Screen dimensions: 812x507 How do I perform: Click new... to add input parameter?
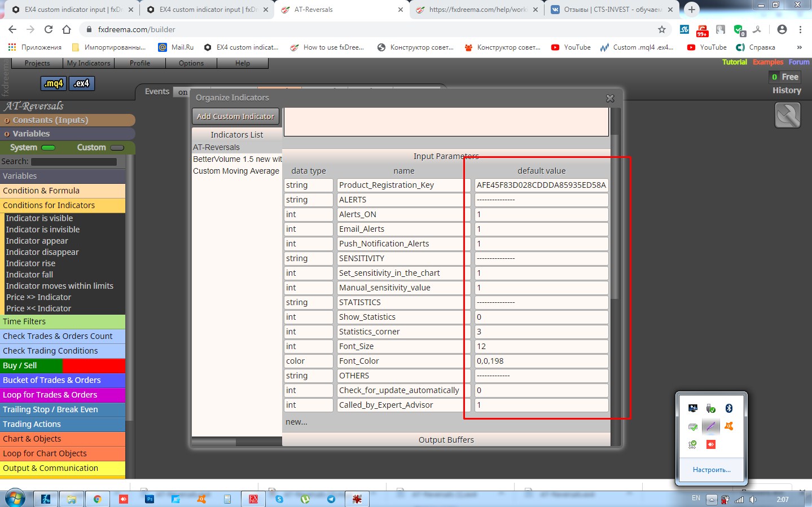[x=296, y=422]
